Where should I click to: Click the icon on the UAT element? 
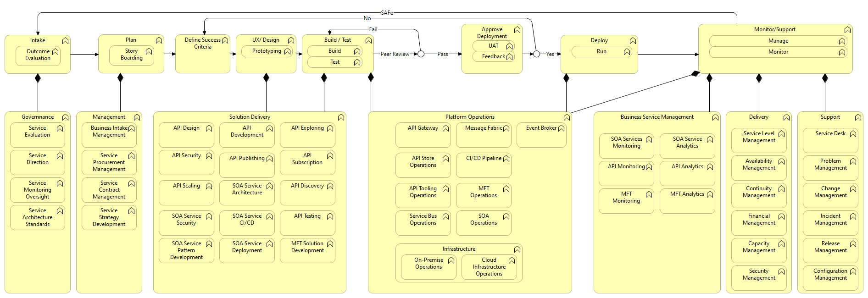[509, 46]
